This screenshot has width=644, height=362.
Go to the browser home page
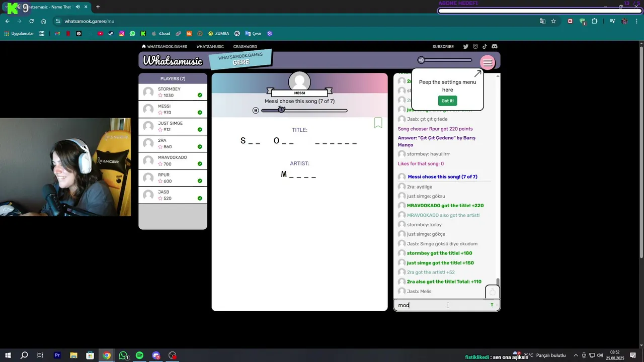point(43,21)
